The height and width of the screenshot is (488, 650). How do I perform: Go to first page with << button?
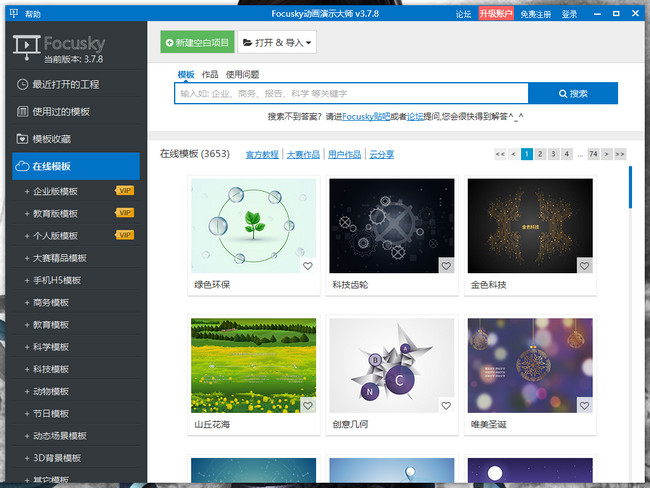tap(500, 154)
